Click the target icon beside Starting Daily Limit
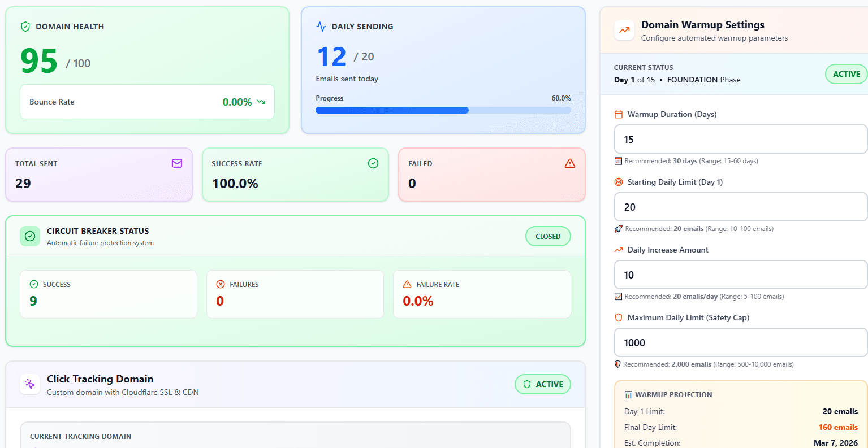The image size is (868, 448). point(618,182)
